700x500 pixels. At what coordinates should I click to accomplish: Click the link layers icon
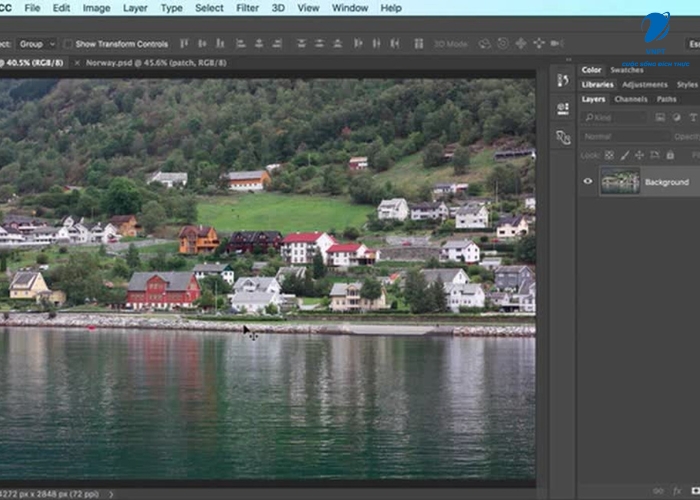pos(658,491)
